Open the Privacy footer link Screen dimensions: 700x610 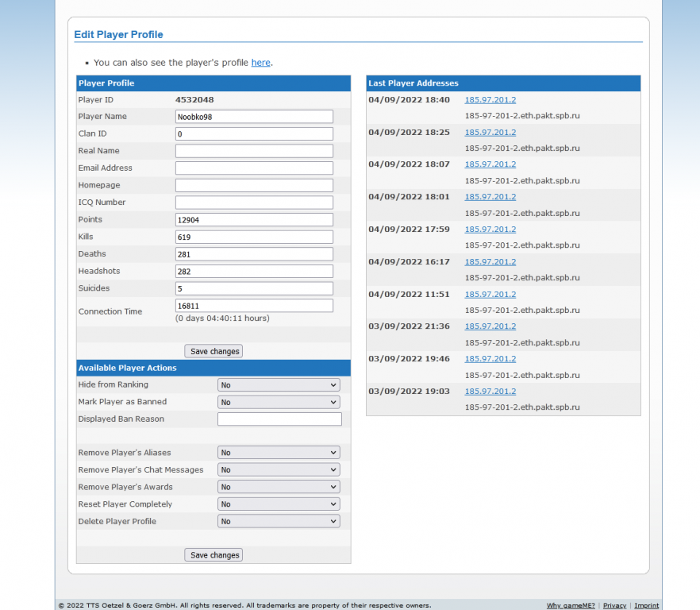[x=614, y=605]
